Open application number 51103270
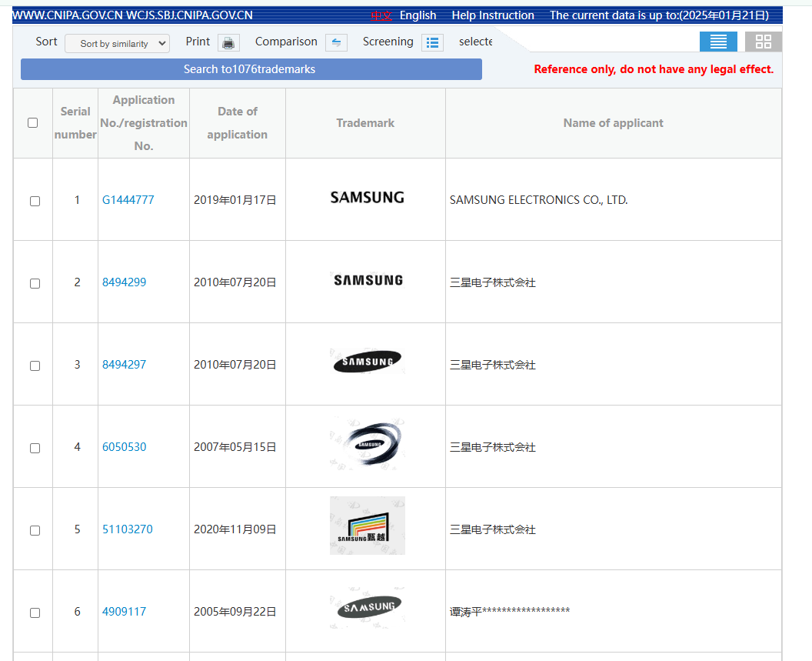This screenshot has height=661, width=812. (x=128, y=529)
